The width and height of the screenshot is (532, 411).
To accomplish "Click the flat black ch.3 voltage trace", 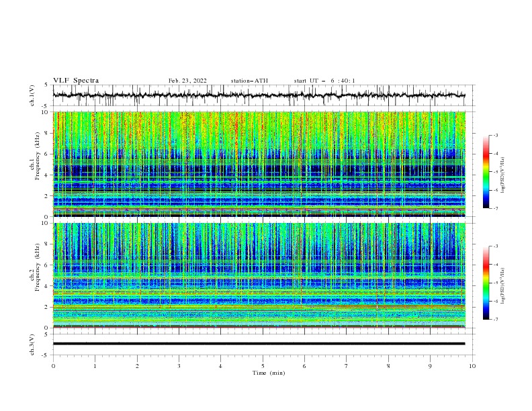I will pyautogui.click(x=259, y=344).
